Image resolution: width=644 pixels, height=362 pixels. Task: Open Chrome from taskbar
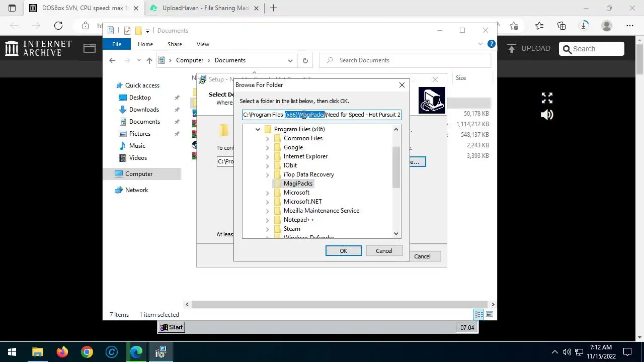point(87,352)
